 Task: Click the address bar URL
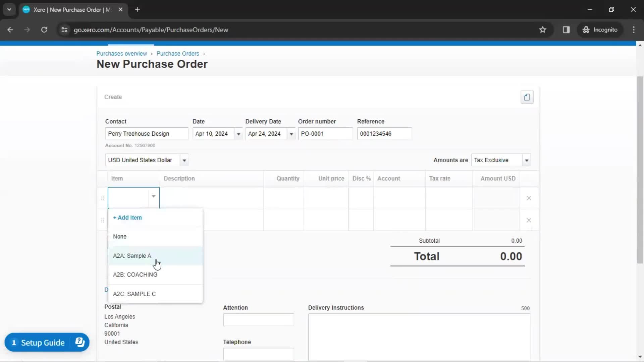(x=151, y=30)
